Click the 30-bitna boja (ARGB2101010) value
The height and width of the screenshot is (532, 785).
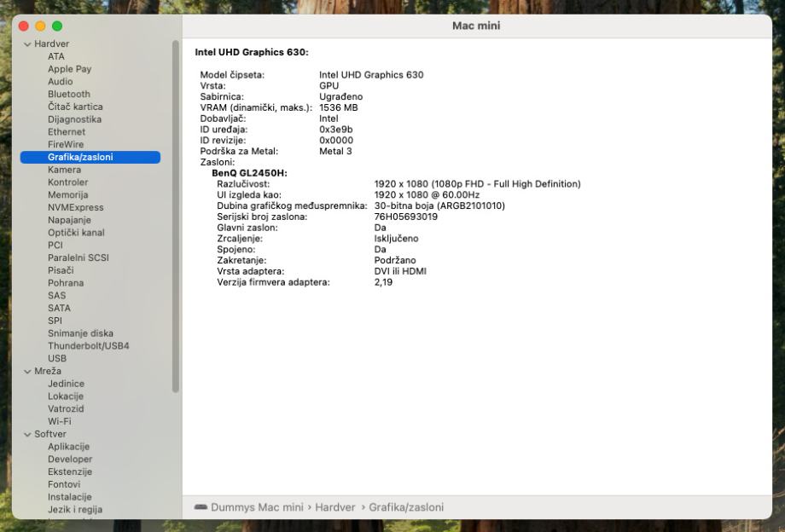[439, 205]
